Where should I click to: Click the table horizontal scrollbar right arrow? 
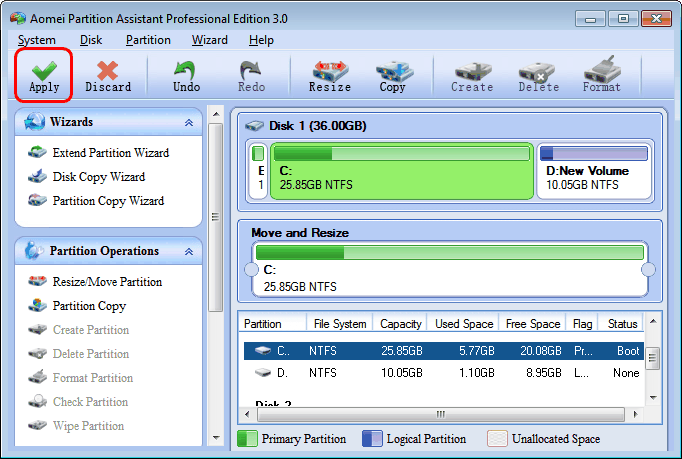[636, 414]
